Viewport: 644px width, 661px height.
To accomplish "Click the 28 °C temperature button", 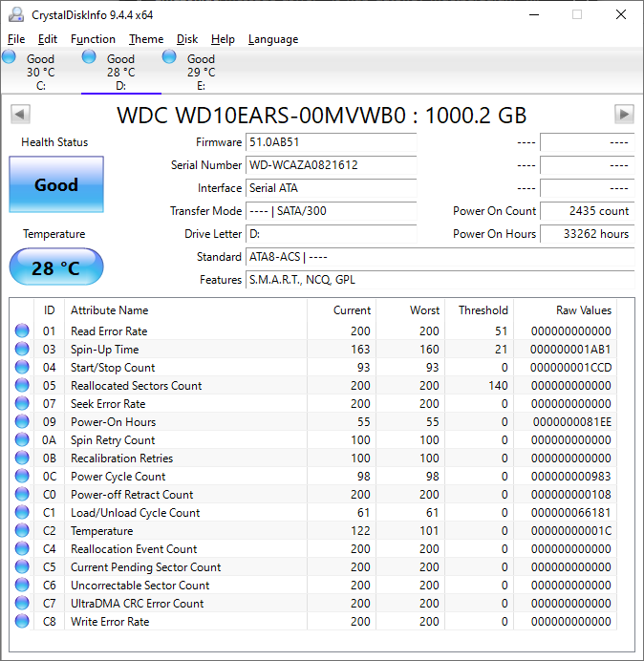I will tap(56, 267).
